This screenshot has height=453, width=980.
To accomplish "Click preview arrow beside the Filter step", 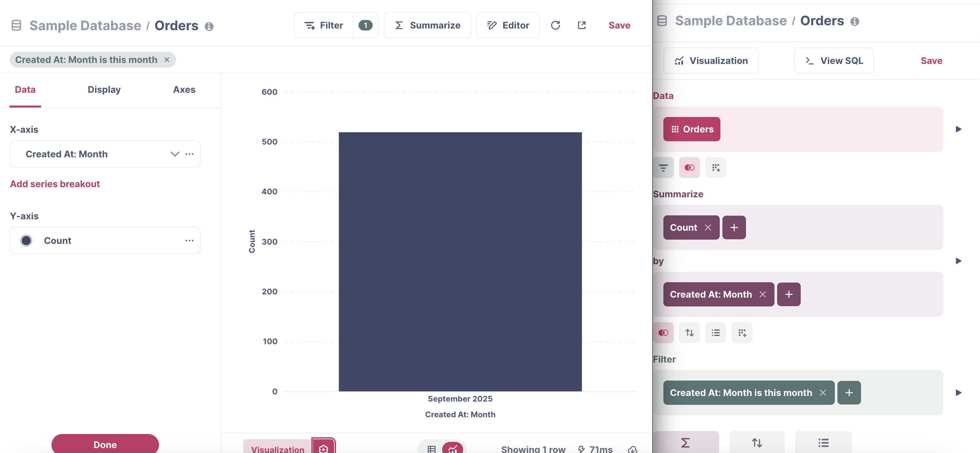I will [x=958, y=393].
